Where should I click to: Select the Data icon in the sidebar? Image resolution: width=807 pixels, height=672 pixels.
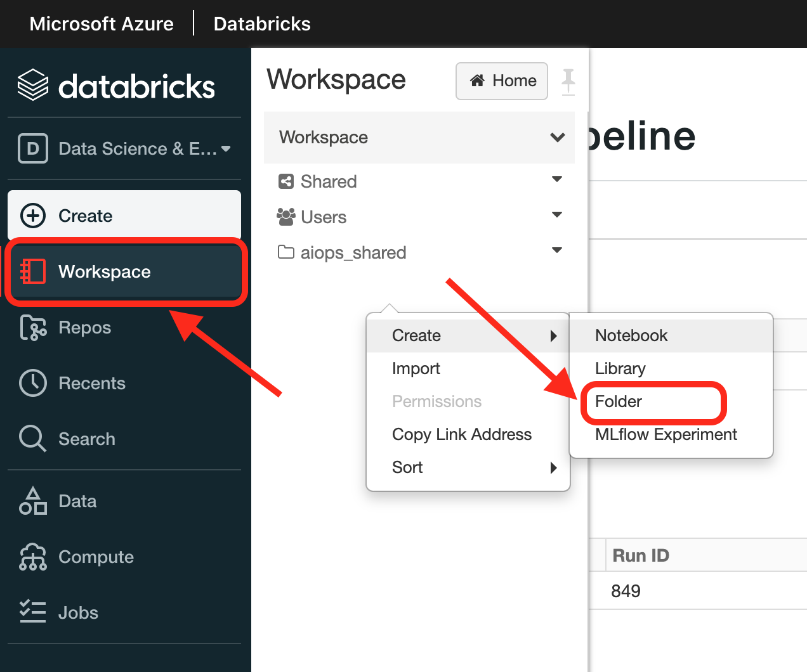tap(32, 501)
